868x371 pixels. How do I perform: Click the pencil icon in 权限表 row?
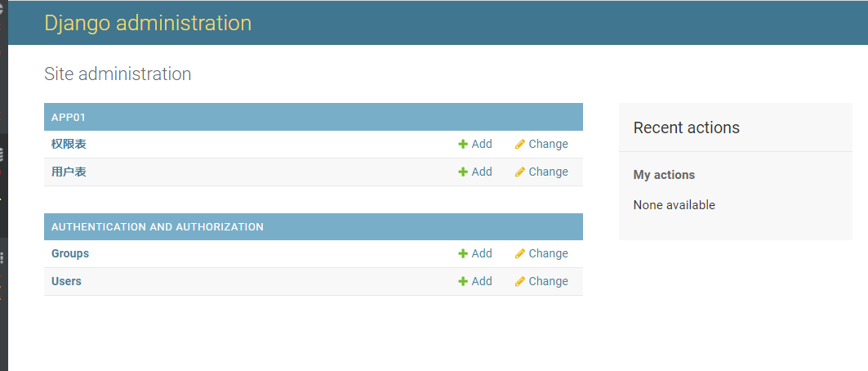[520, 144]
